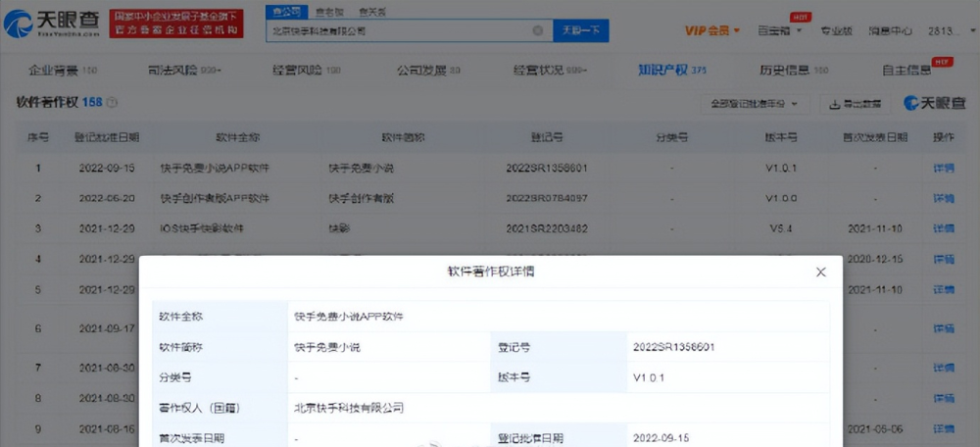Click 快手创作者版APP软件 in table row 2
Image resolution: width=980 pixels, height=447 pixels.
[215, 198]
